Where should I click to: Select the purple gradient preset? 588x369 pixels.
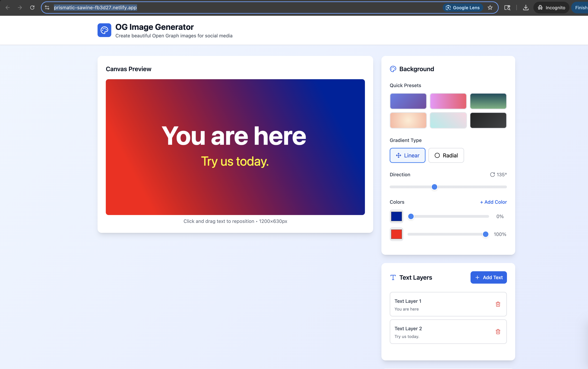tap(408, 101)
